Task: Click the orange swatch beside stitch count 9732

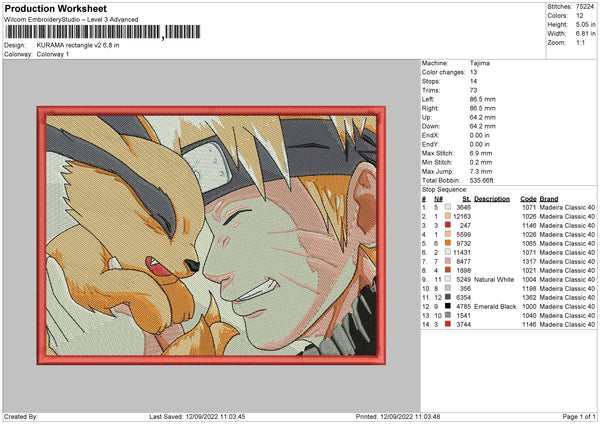Action: [x=448, y=243]
